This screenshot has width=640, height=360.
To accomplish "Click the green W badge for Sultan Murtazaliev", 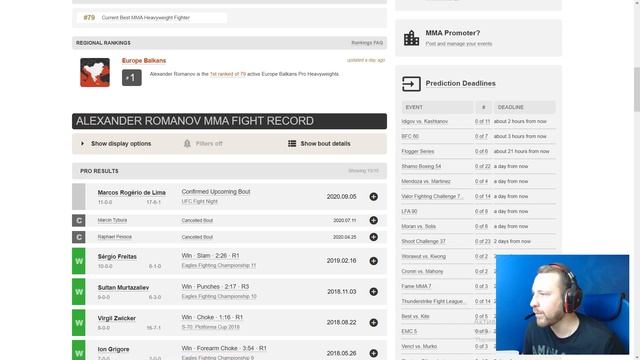I will coord(79,292).
